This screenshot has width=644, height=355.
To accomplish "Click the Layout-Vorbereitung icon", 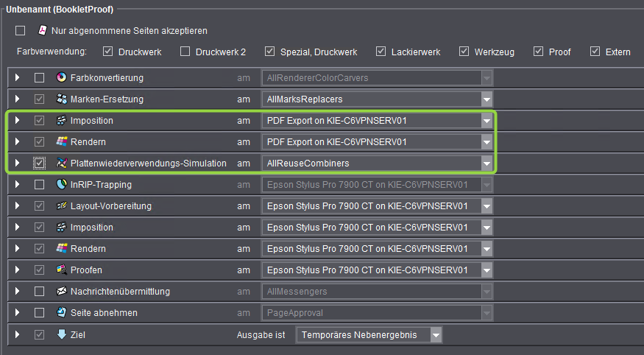I will point(61,206).
